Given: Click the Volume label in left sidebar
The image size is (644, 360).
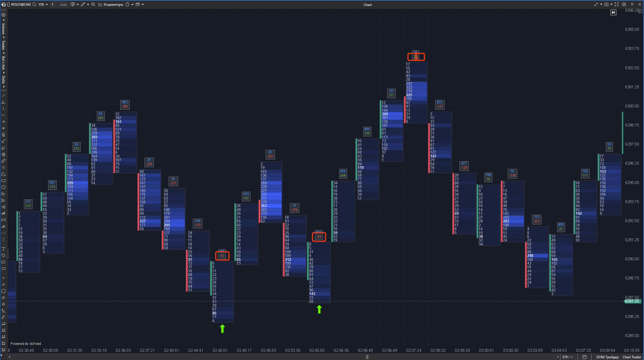Looking at the screenshot, I should click(x=3, y=28).
